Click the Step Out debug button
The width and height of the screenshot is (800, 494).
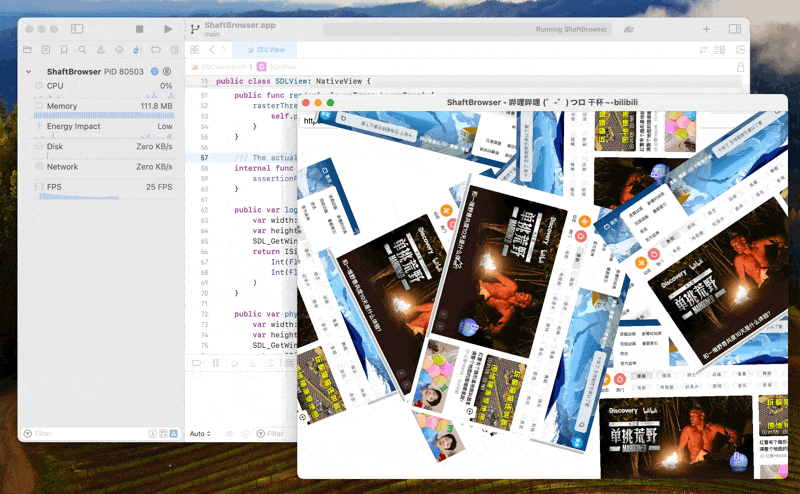[x=271, y=363]
